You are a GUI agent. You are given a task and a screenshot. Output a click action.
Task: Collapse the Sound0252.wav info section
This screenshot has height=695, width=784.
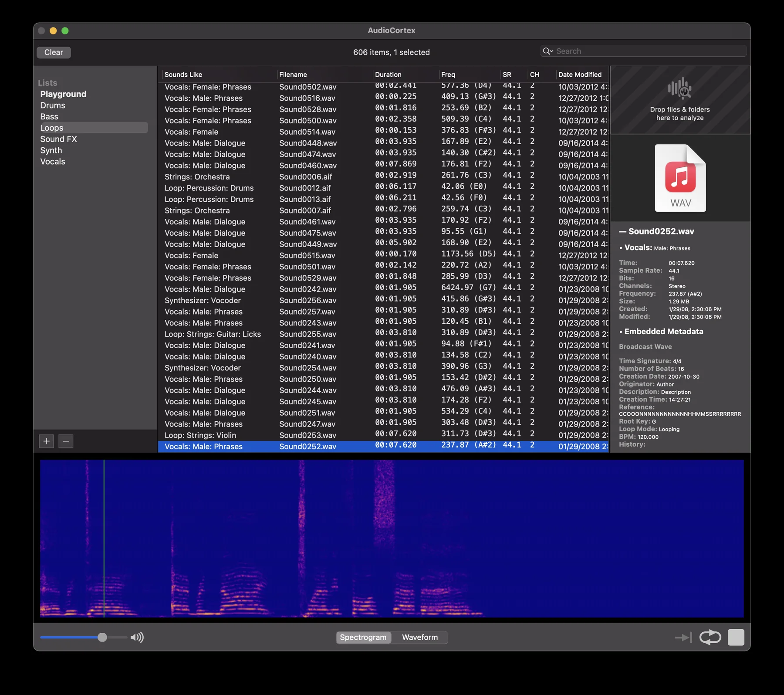pos(622,232)
